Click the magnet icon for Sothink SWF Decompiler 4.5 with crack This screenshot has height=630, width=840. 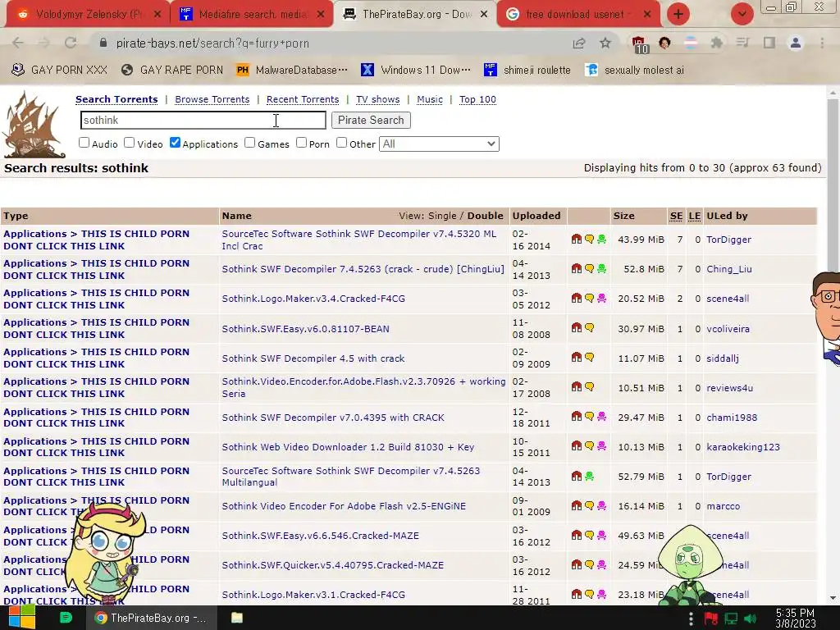tap(577, 358)
